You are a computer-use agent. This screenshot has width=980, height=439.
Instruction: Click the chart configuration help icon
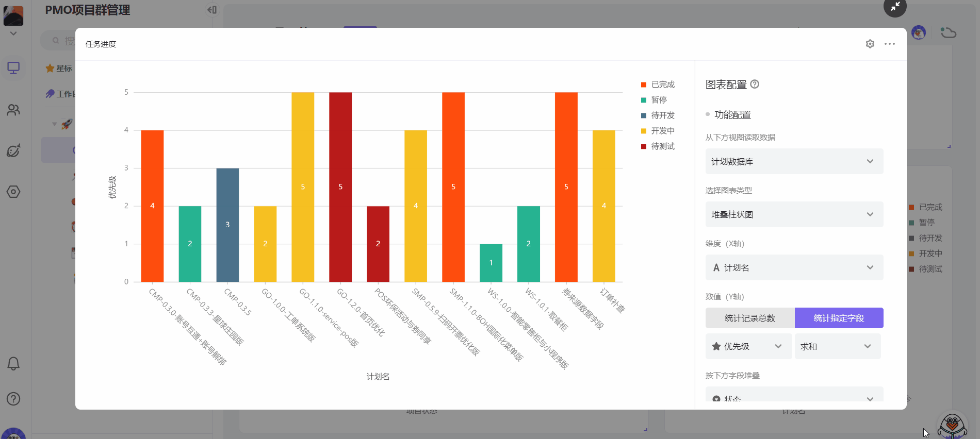(x=755, y=84)
